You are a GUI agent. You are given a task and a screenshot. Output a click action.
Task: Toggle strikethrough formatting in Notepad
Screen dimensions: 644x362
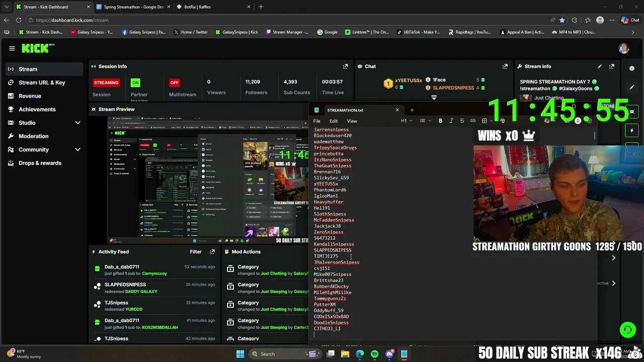pos(462,121)
